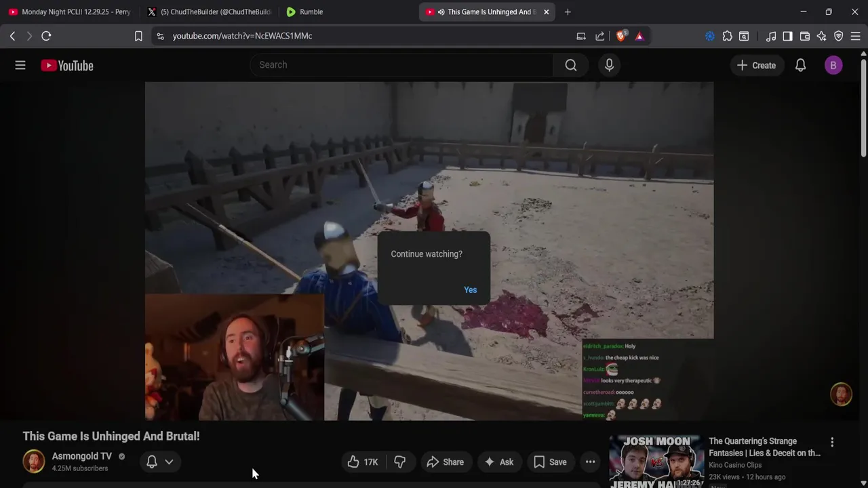Mute audio on the playing tab speaker icon
This screenshot has width=868, height=488.
(x=441, y=12)
